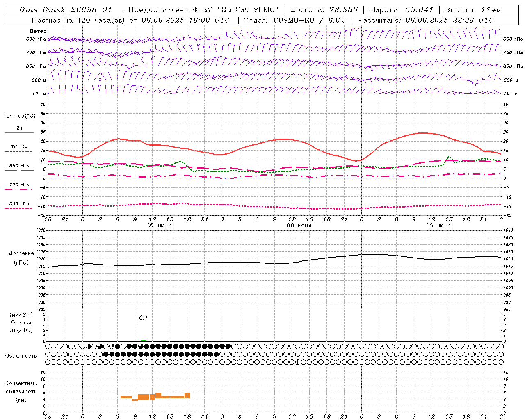Select the 'Td 2м' dew point legend entry
Screen dimensions: 525x420
[19, 147]
